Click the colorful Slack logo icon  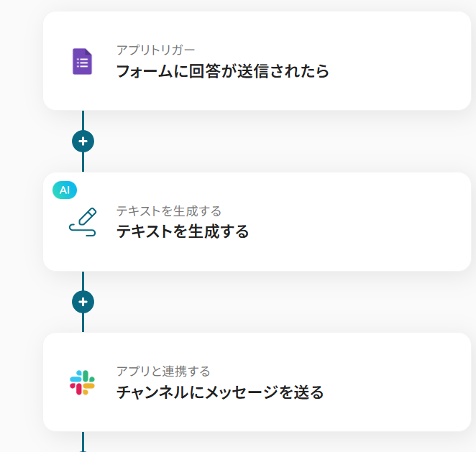82,382
